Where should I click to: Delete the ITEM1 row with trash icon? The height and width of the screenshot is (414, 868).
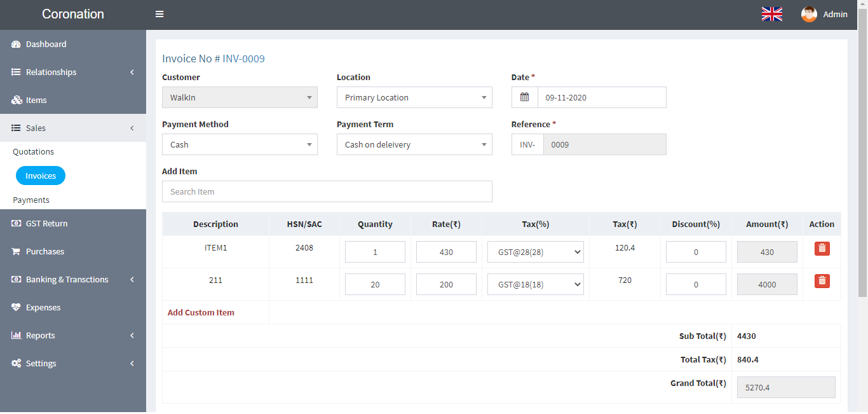[822, 248]
